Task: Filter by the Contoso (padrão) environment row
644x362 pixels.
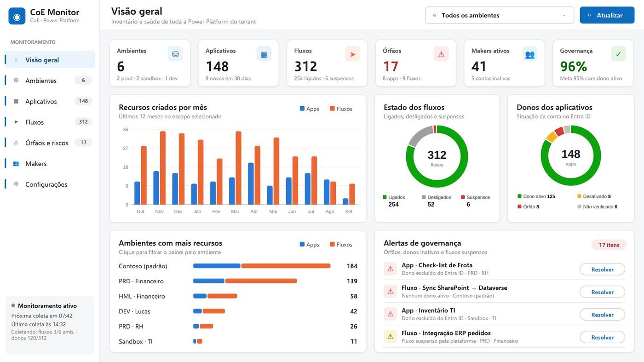Action: (x=238, y=266)
